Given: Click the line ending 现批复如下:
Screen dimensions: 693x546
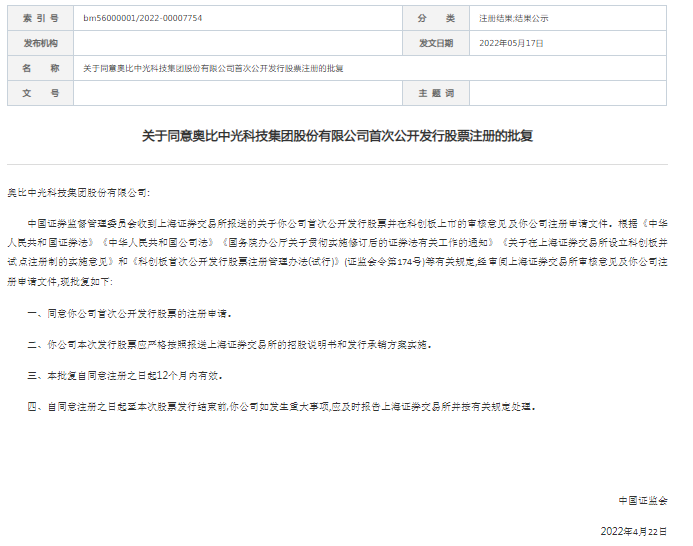Looking at the screenshot, I should click(x=60, y=282).
